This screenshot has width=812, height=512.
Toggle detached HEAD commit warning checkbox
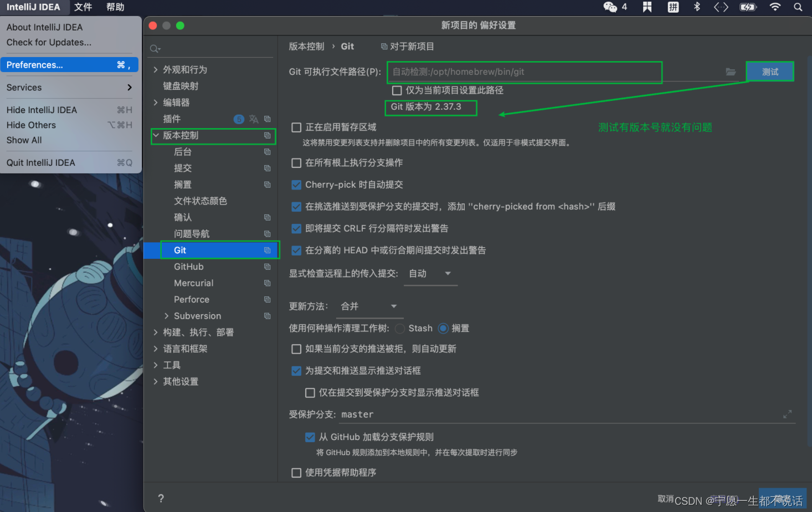[x=296, y=250]
